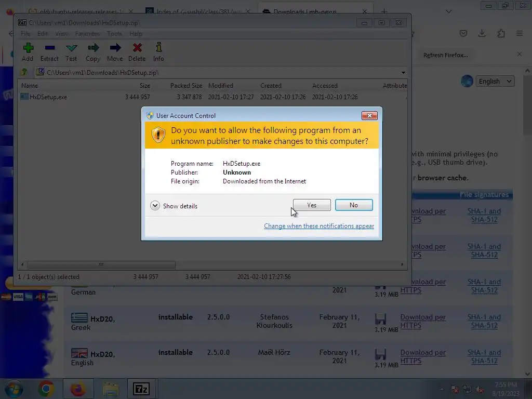This screenshot has height=399, width=532.
Task: Open Firefox from the taskbar
Action: 78,389
